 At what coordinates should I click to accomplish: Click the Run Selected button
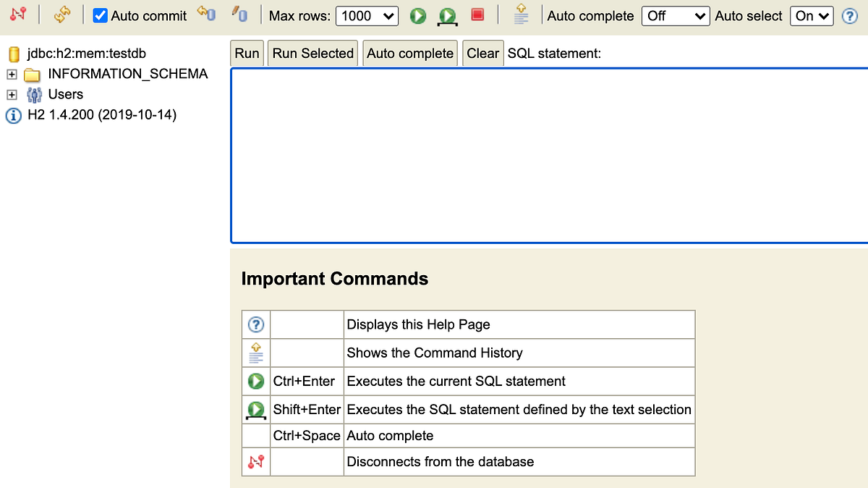[x=312, y=52]
